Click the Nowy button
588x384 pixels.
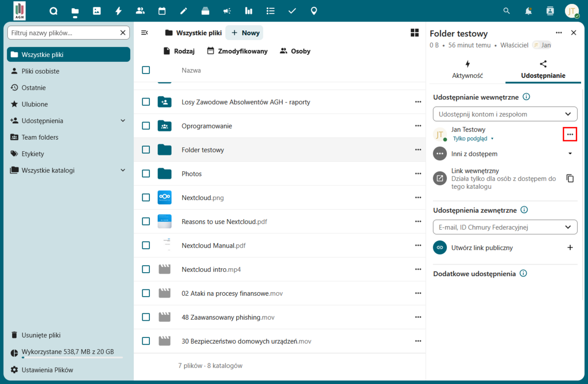click(x=245, y=33)
